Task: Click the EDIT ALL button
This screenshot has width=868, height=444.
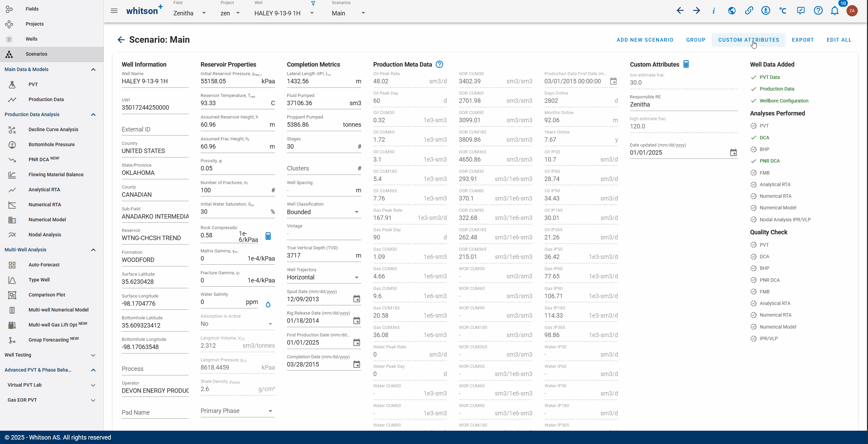Action: [839, 40]
